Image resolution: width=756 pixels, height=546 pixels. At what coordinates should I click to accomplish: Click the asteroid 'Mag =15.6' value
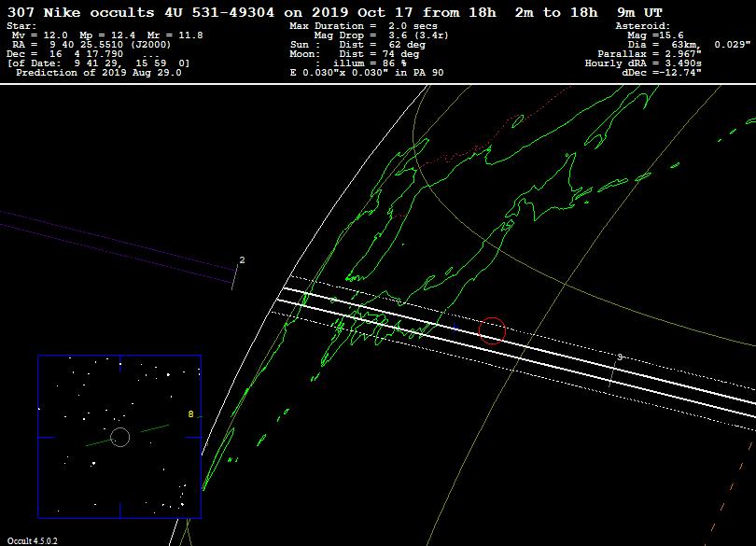tap(656, 35)
